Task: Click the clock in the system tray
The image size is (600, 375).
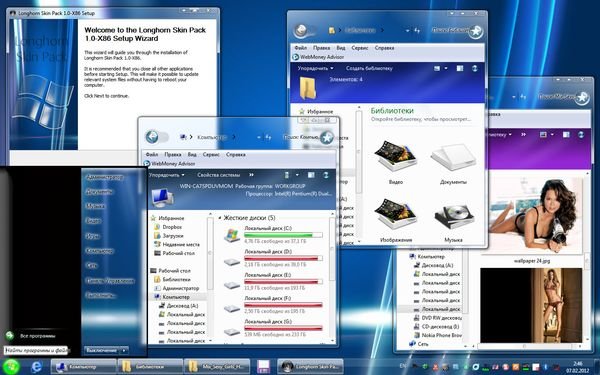Action: (x=578, y=367)
